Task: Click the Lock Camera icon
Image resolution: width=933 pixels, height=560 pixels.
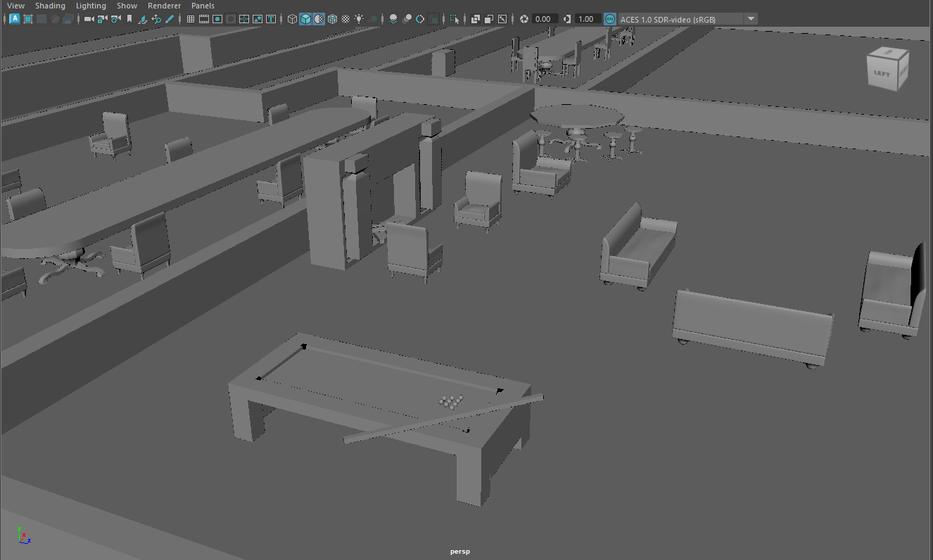Action: point(101,19)
